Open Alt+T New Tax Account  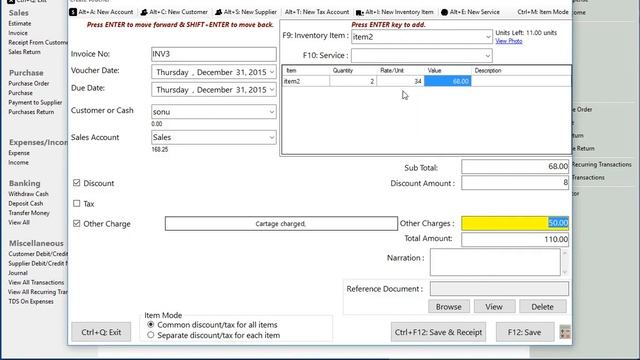[317, 12]
